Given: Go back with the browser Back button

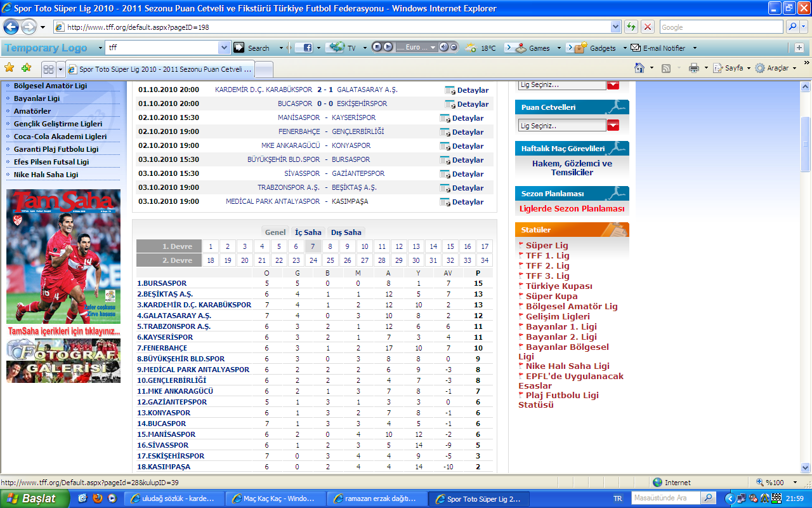Looking at the screenshot, I should click(11, 27).
